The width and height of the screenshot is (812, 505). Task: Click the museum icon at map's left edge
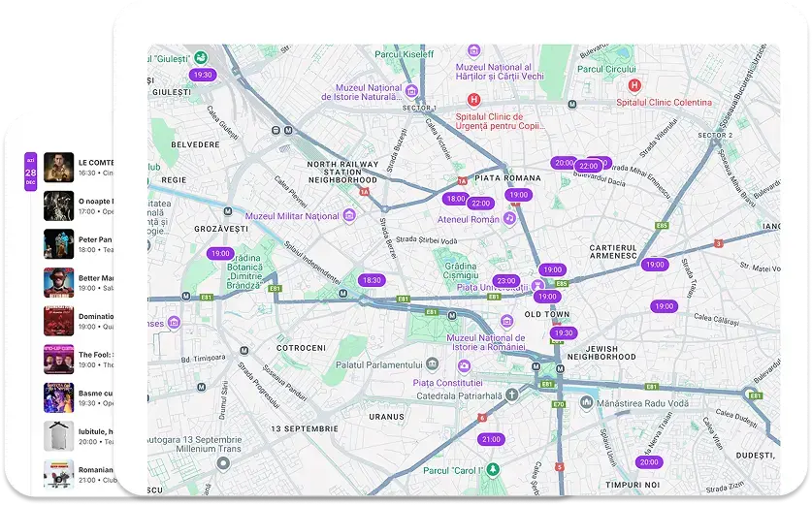174,323
